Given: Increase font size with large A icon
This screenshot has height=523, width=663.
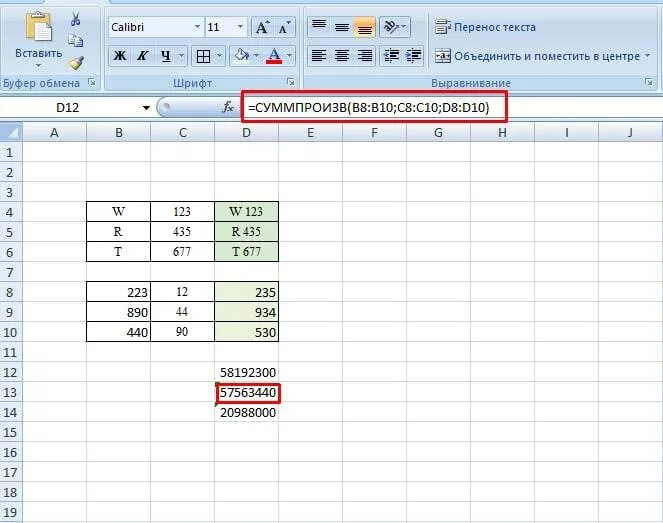Looking at the screenshot, I should point(262,27).
